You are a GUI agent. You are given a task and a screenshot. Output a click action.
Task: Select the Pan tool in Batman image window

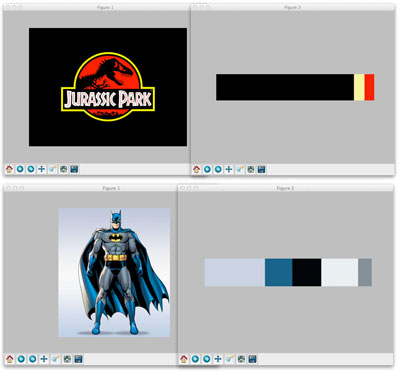point(44,359)
